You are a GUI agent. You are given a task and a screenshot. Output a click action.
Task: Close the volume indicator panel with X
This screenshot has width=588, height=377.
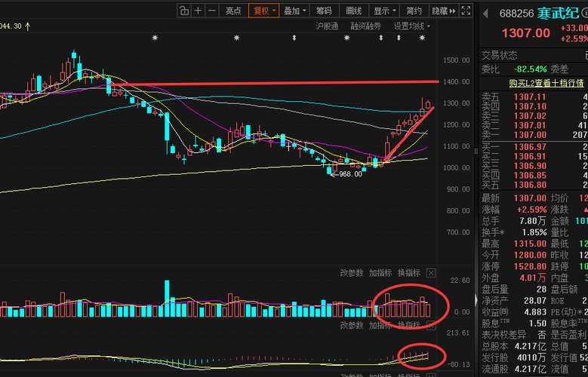coord(431,273)
